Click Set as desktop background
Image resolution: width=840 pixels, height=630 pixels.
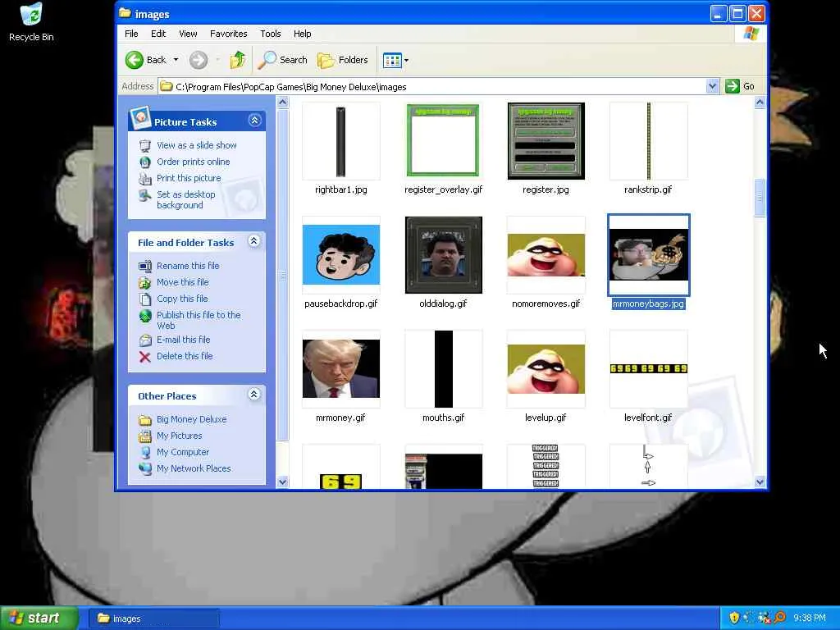click(x=186, y=200)
